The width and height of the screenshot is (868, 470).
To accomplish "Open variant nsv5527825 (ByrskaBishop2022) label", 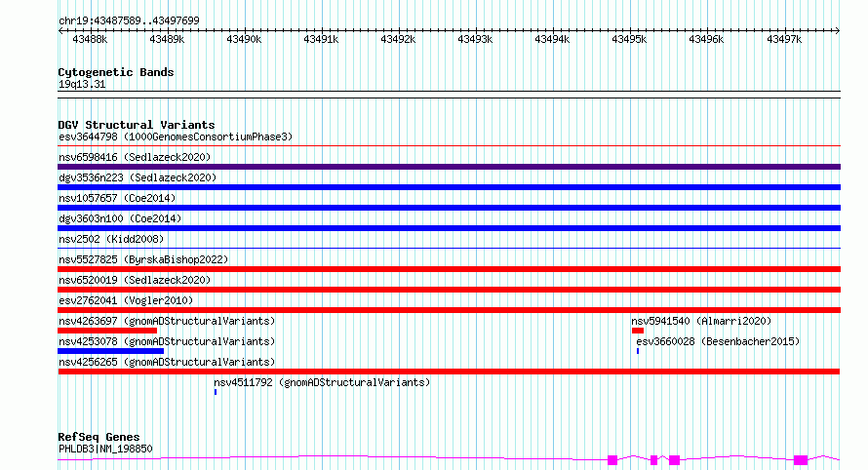I will [x=143, y=259].
